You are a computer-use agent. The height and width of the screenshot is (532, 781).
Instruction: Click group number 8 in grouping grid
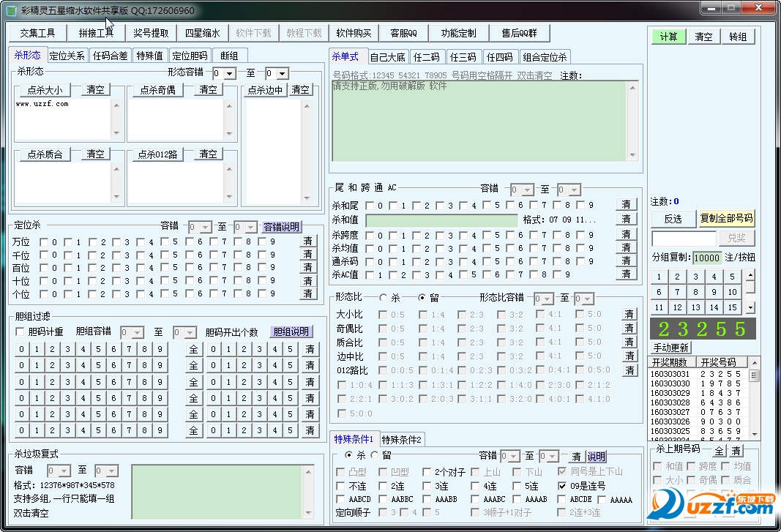(x=696, y=292)
